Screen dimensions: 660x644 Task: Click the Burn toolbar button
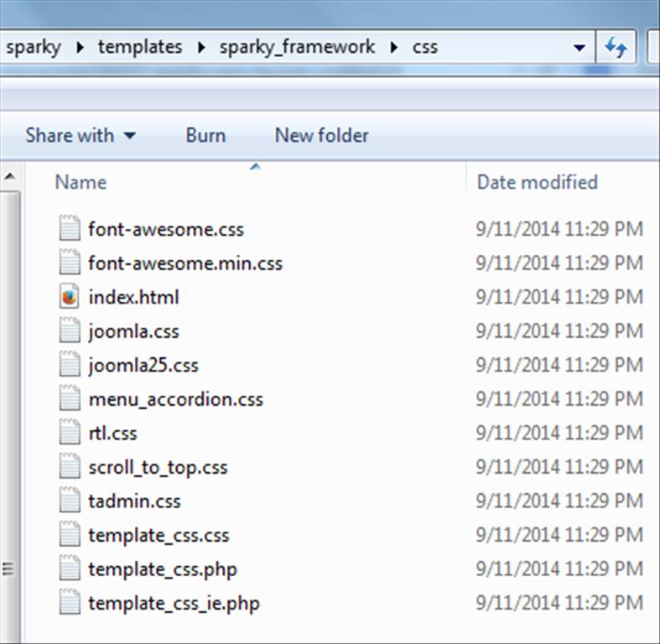[205, 136]
